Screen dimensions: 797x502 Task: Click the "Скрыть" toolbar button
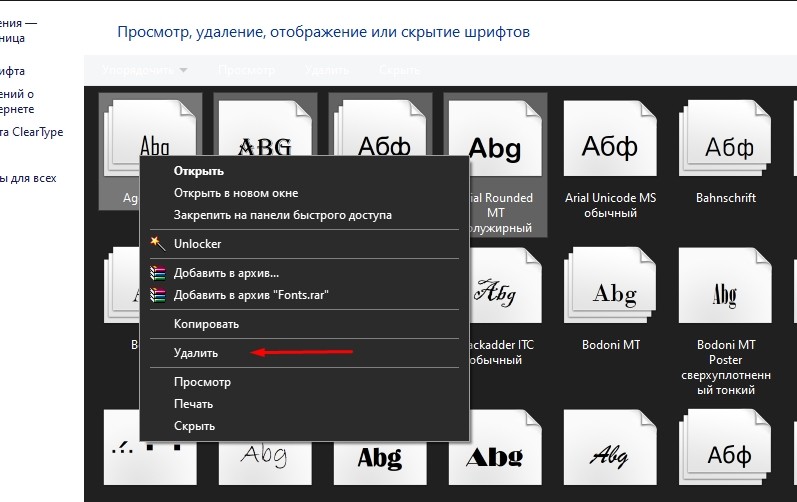(x=400, y=70)
